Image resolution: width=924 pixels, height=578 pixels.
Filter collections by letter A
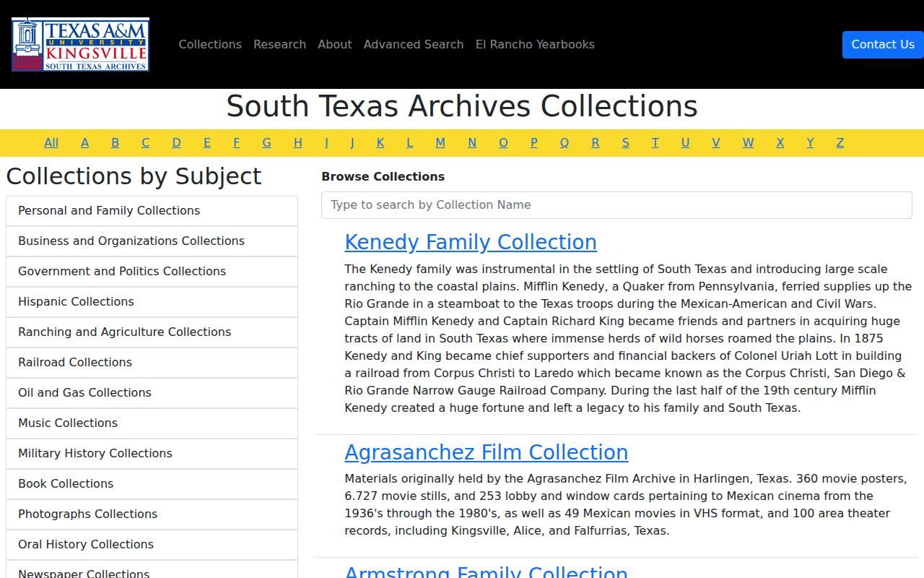[x=84, y=142]
